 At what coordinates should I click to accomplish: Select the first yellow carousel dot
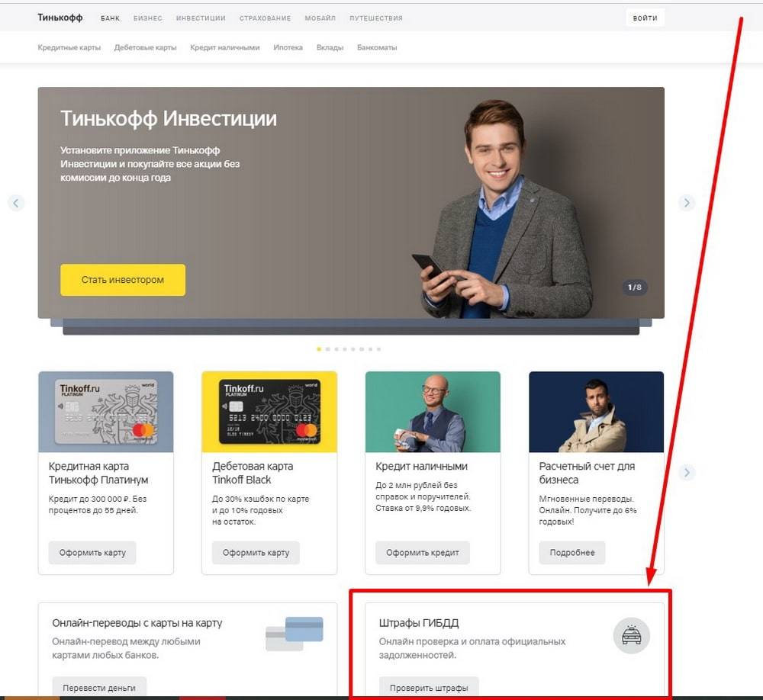[319, 349]
